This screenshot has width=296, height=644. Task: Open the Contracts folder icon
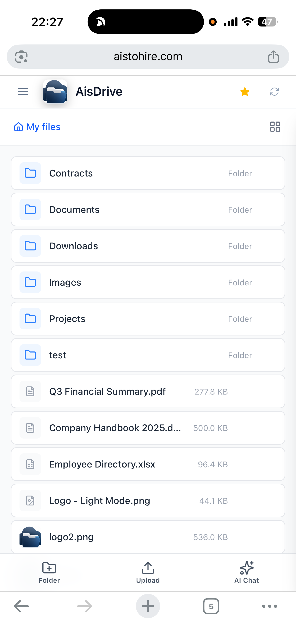pyautogui.click(x=30, y=173)
